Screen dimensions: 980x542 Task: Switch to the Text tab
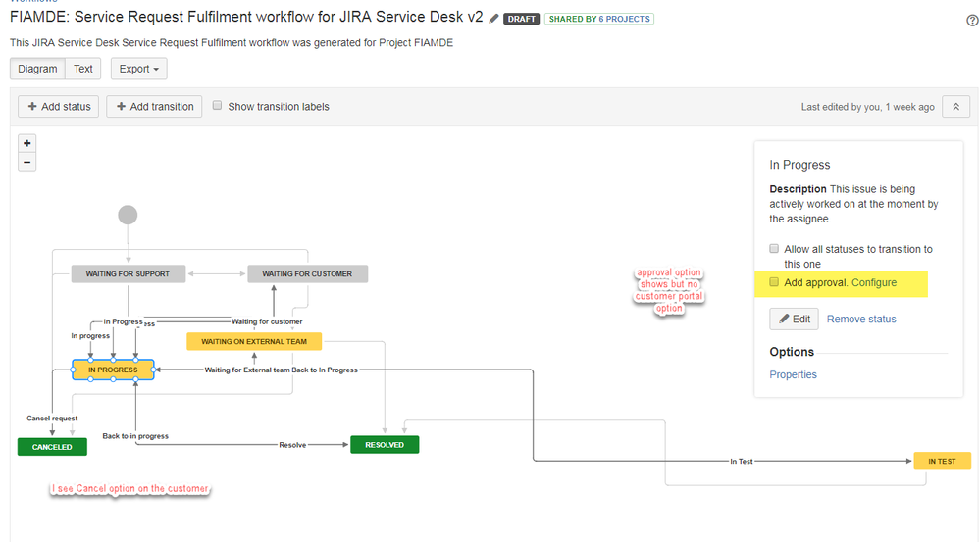coord(83,69)
